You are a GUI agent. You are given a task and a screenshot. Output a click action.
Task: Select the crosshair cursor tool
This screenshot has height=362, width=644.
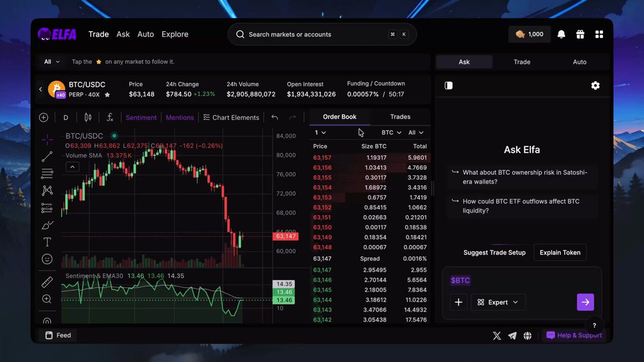(x=47, y=140)
